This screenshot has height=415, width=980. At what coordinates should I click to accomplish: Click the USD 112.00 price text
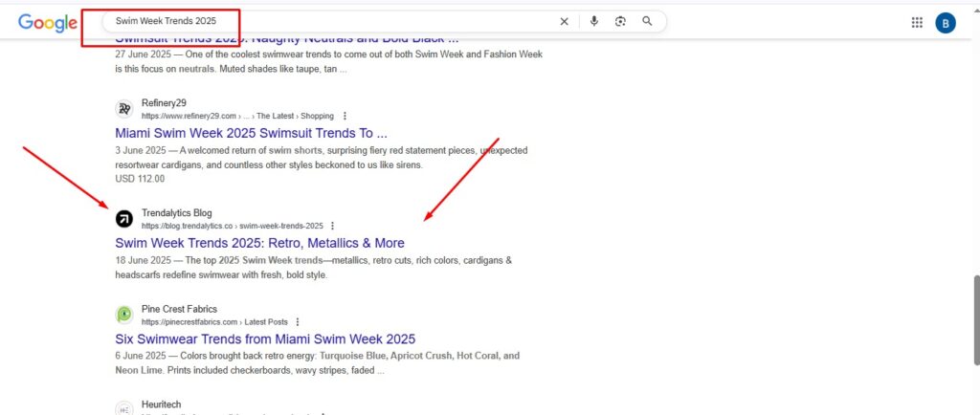point(140,179)
